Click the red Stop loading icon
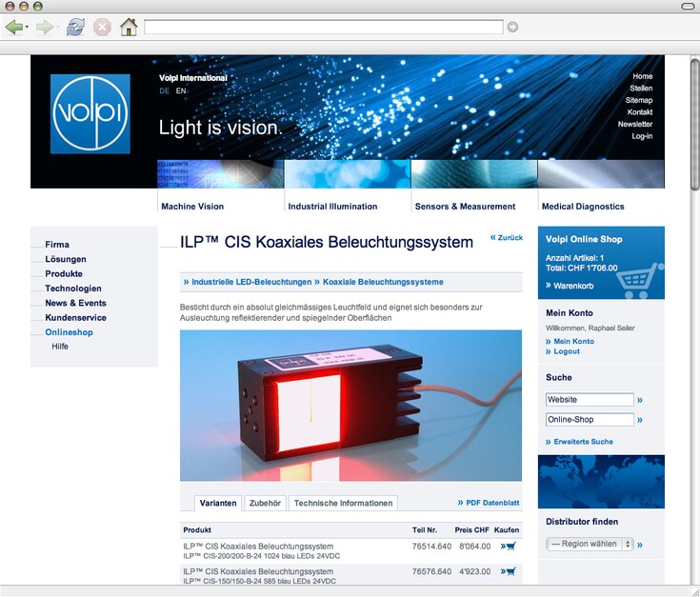Image resolution: width=700 pixels, height=597 pixels. click(x=102, y=28)
